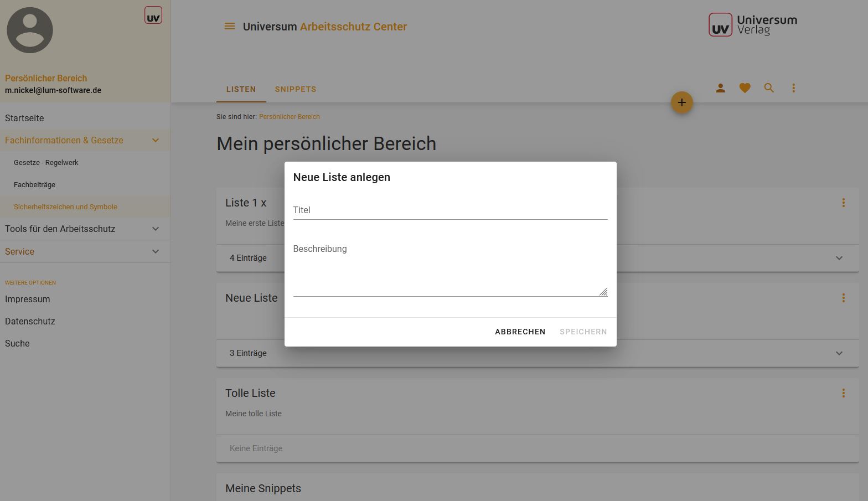Open Persönlicher Bereich breadcrumb link
Viewport: 868px width, 501px height.
[x=289, y=117]
